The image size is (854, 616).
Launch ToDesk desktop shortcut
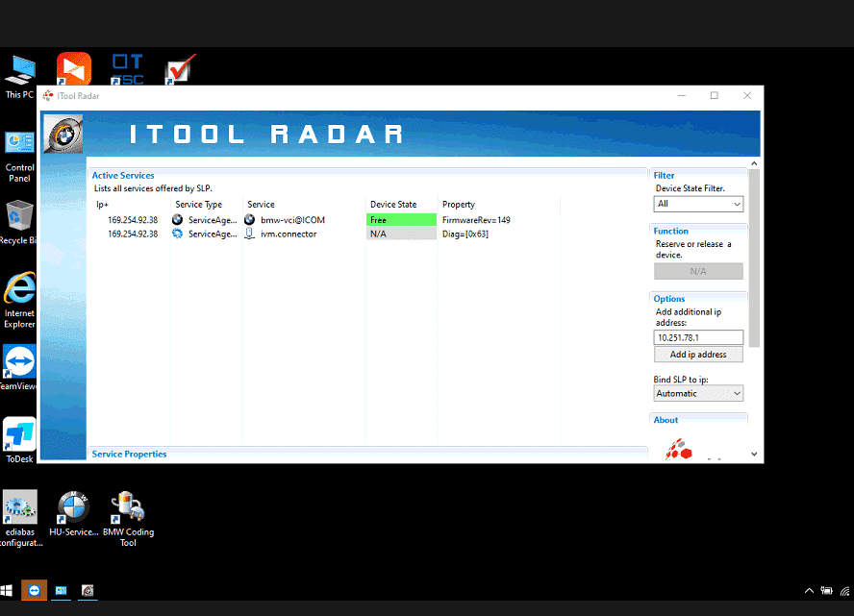pyautogui.click(x=19, y=440)
